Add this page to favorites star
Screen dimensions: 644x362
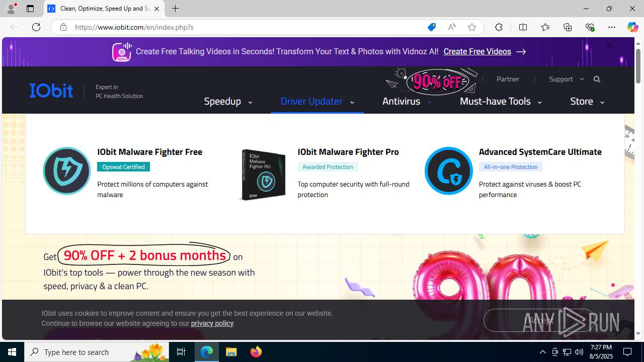pyautogui.click(x=472, y=27)
